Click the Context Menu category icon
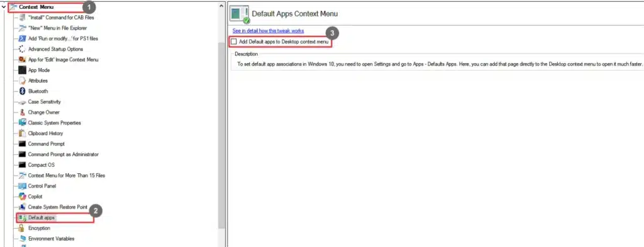Viewport: 644px width, 247px height. pos(13,7)
